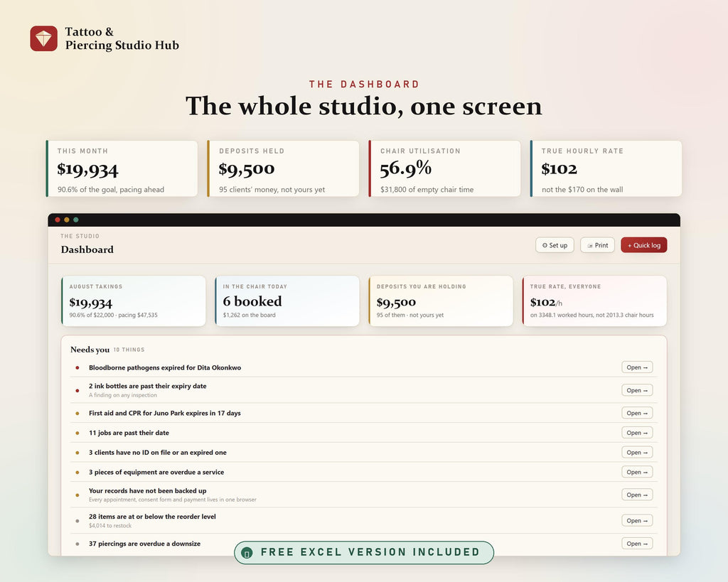Click '2 ink bottles are past their expiry date'
The height and width of the screenshot is (582, 728).
click(148, 386)
